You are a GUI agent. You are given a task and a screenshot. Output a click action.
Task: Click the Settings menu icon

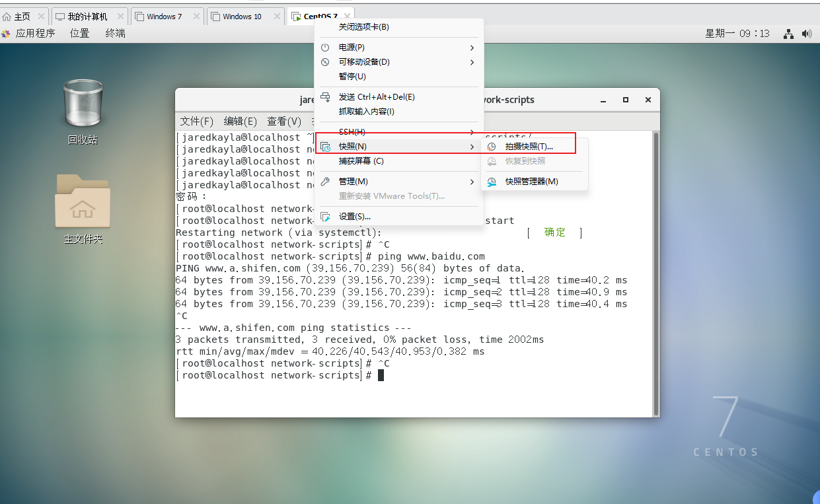[325, 217]
